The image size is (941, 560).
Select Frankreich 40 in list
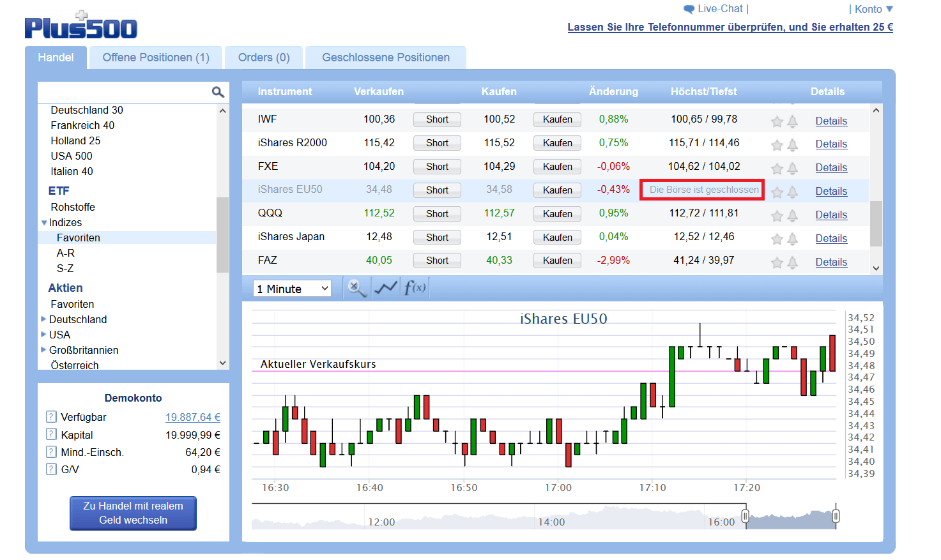click(x=82, y=125)
